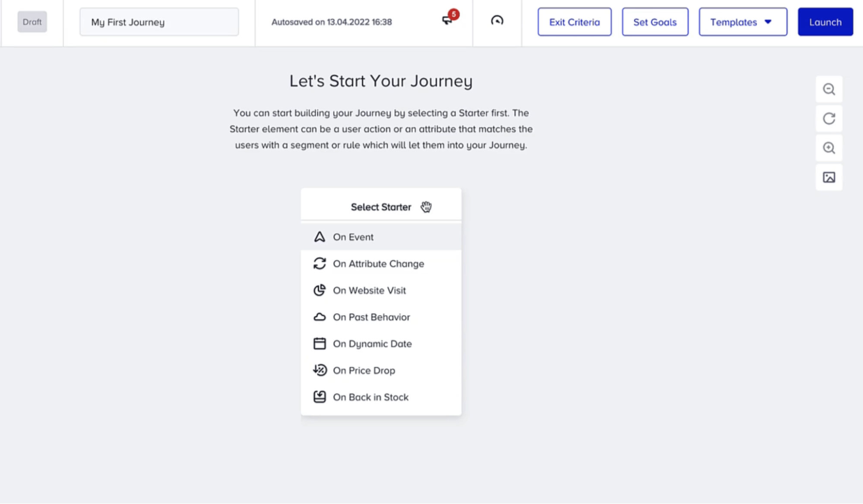Launch the journey
Image resolution: width=863 pixels, height=504 pixels.
(x=825, y=22)
